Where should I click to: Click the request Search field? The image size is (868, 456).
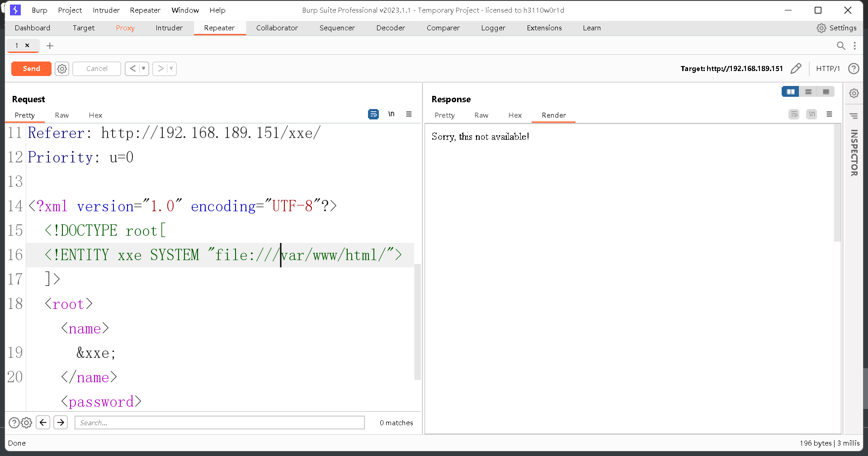(220, 423)
